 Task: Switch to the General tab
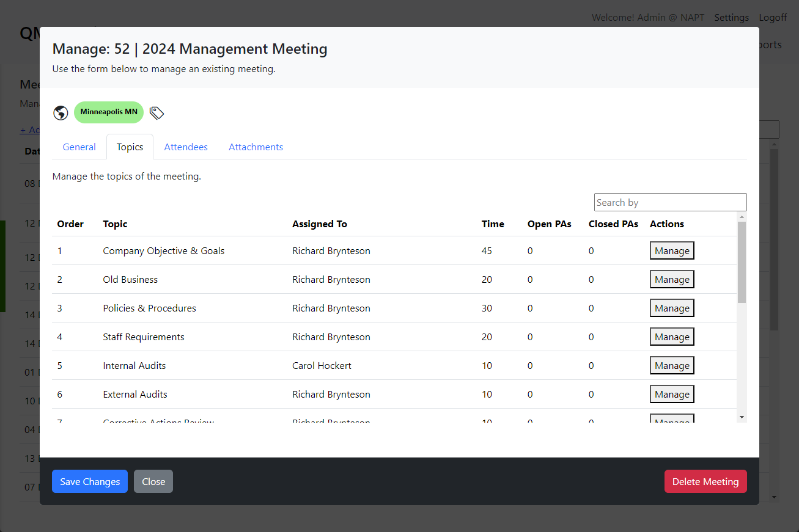79,147
